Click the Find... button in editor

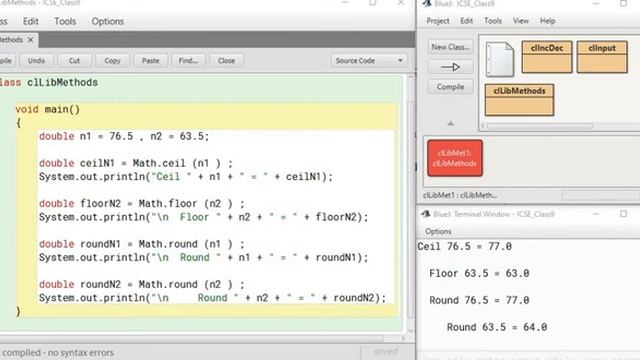click(x=188, y=60)
